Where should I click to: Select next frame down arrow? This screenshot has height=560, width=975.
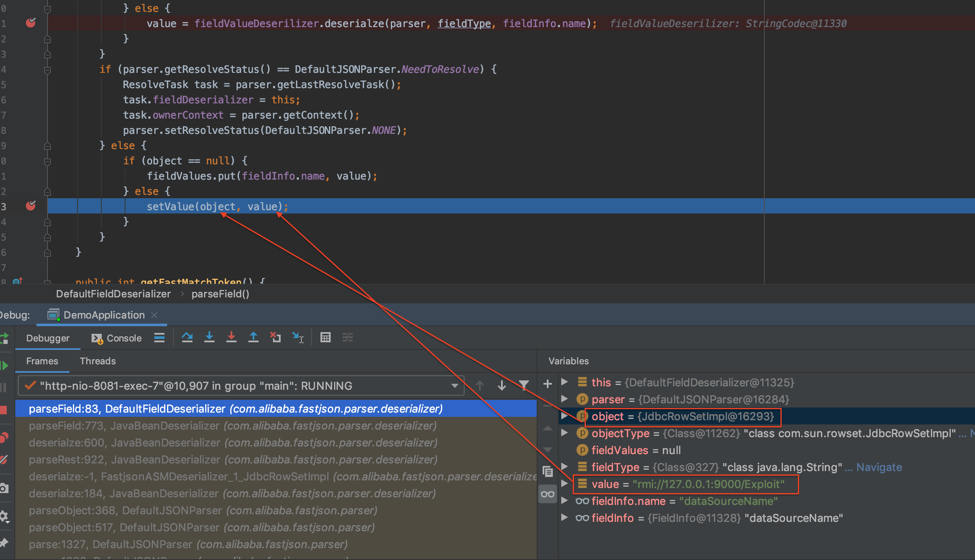pyautogui.click(x=502, y=385)
